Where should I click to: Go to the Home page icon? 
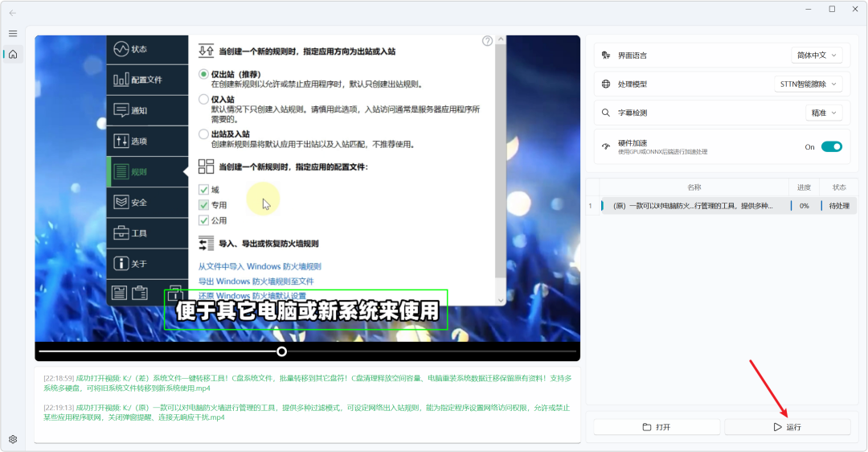tap(13, 54)
